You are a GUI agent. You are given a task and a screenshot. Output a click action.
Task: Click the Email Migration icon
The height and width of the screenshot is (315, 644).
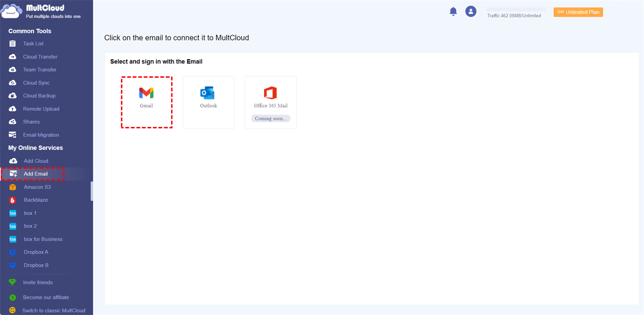point(13,135)
